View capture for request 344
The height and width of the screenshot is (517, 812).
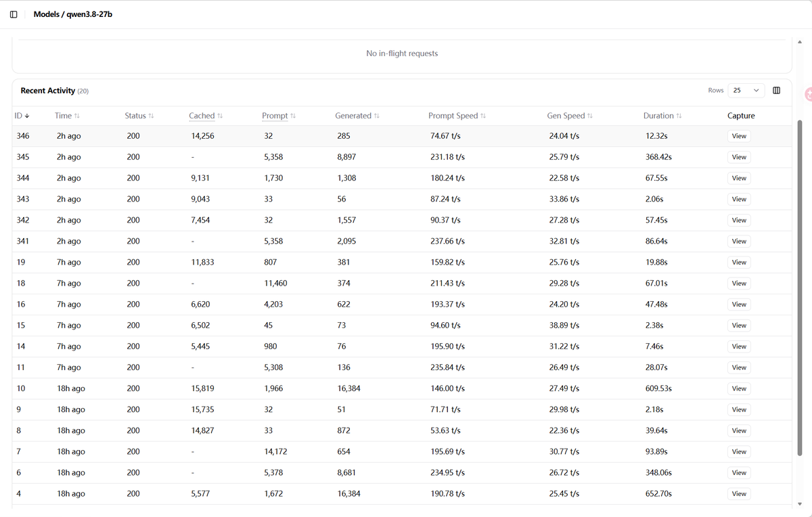[739, 178]
